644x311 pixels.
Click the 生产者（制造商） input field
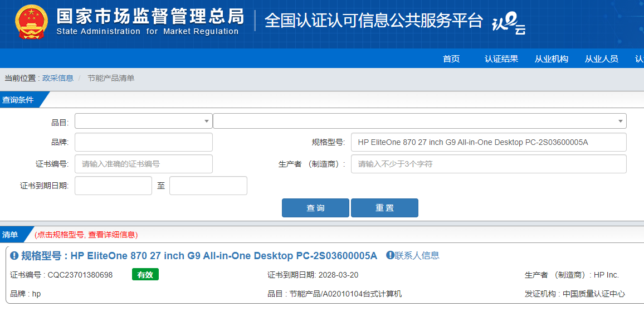click(489, 164)
